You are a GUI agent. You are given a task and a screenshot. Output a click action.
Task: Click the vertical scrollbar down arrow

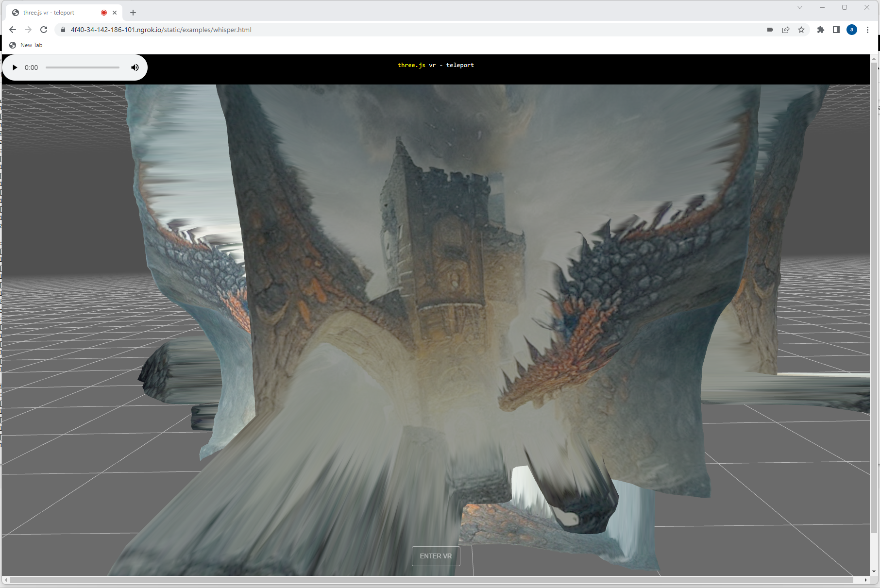coord(874,572)
